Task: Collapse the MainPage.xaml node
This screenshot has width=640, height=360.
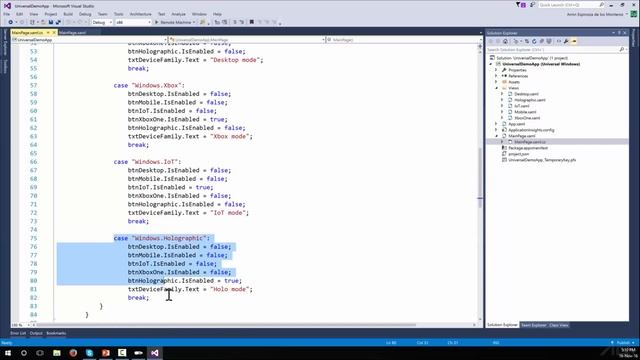Action: 496,136
